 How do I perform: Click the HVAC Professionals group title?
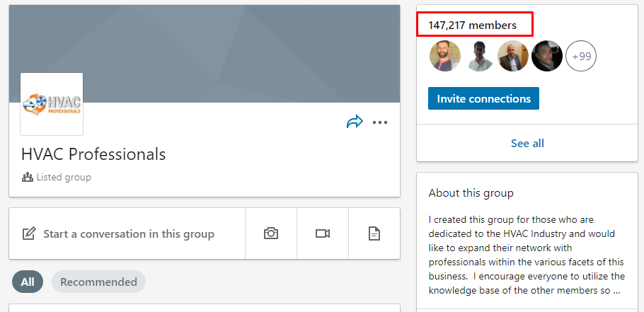tap(93, 154)
